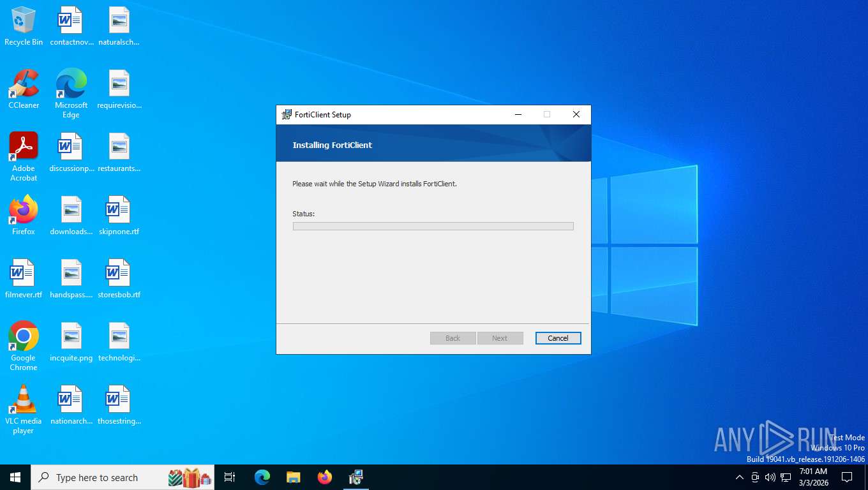The height and width of the screenshot is (490, 868).
Task: Select the nationarch Word document icon
Action: tap(71, 406)
